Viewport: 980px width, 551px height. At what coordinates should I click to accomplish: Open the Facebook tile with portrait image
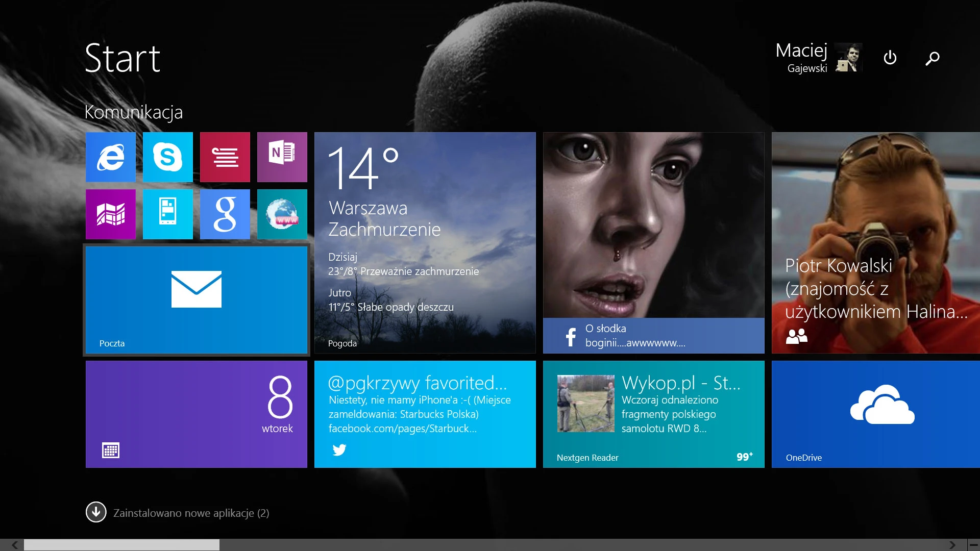[x=654, y=243]
